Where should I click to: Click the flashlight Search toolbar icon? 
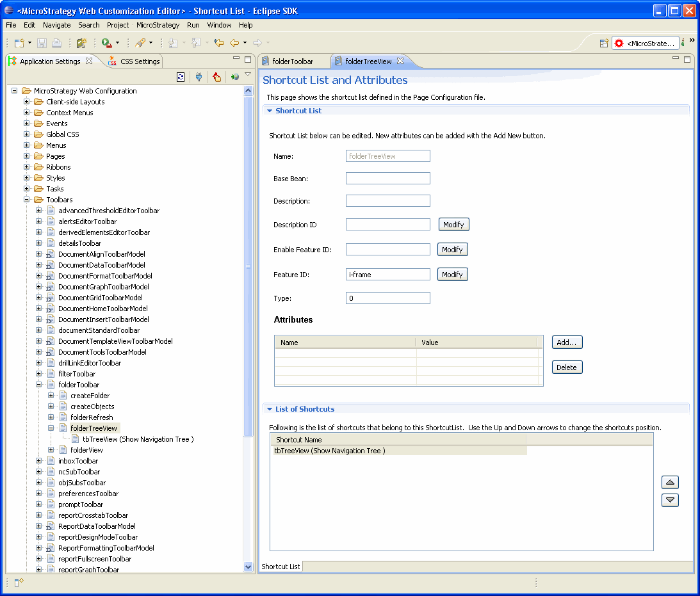pyautogui.click(x=140, y=43)
